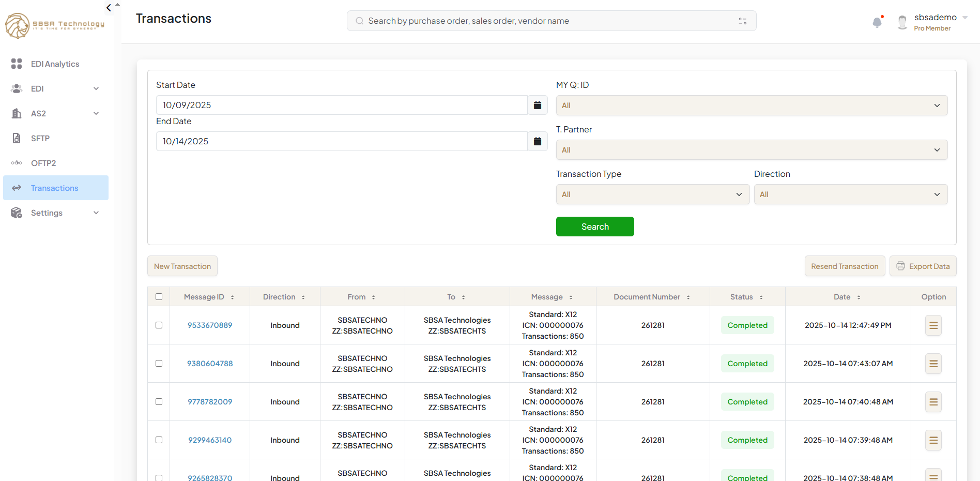
Task: Click the Export Data button
Action: [x=923, y=266]
